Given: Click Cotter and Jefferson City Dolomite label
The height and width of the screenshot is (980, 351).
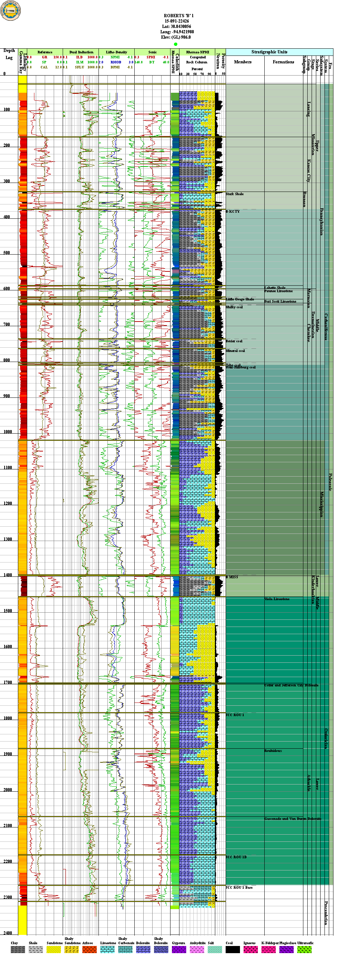Looking at the screenshot, I should 291,685.
